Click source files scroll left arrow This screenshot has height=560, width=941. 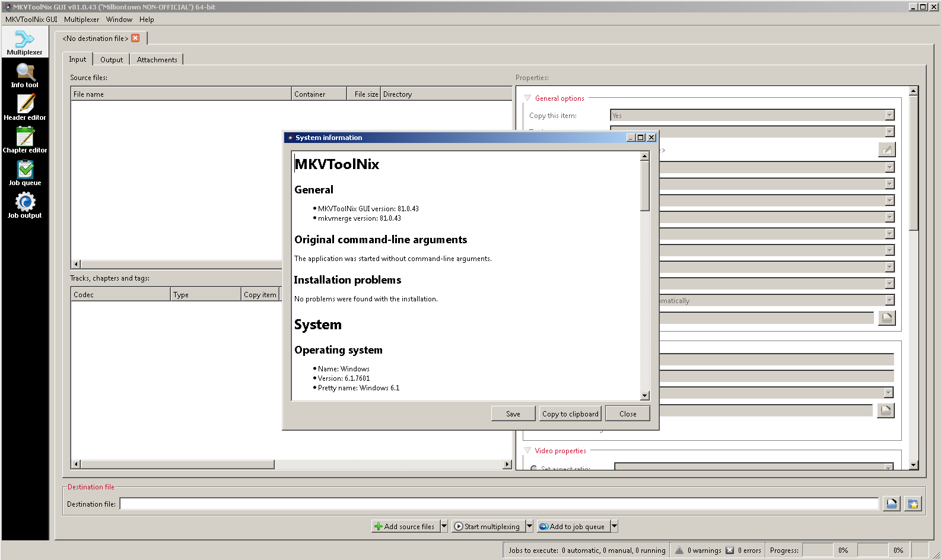point(76,264)
